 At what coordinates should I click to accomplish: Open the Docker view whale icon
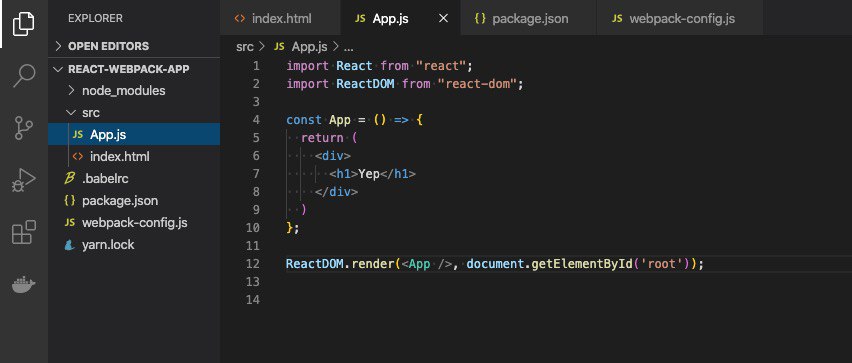click(x=23, y=284)
